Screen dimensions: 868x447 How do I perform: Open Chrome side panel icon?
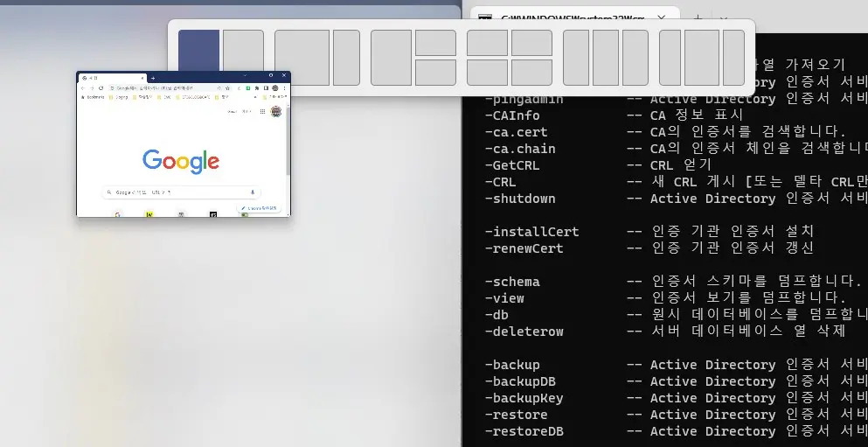[267, 88]
